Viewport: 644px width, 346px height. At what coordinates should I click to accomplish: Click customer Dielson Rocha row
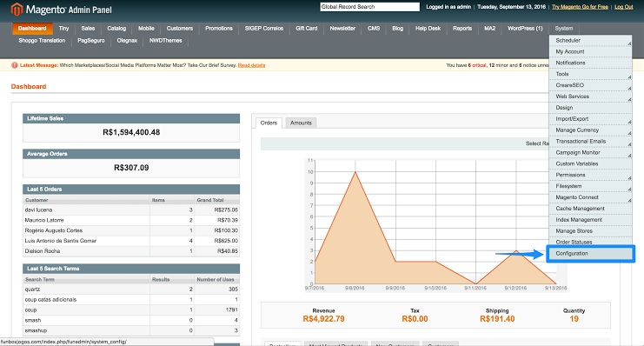click(x=131, y=251)
